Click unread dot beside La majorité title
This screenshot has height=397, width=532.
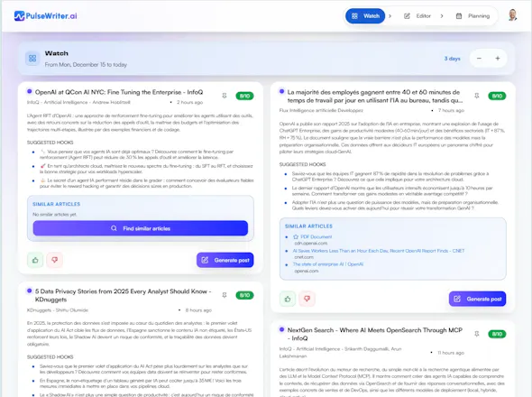click(281, 91)
